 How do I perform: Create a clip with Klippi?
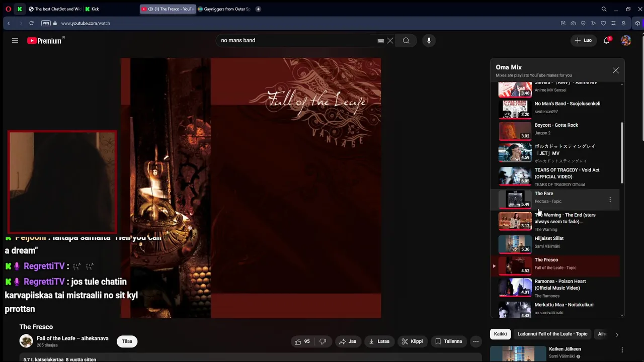pos(412,341)
